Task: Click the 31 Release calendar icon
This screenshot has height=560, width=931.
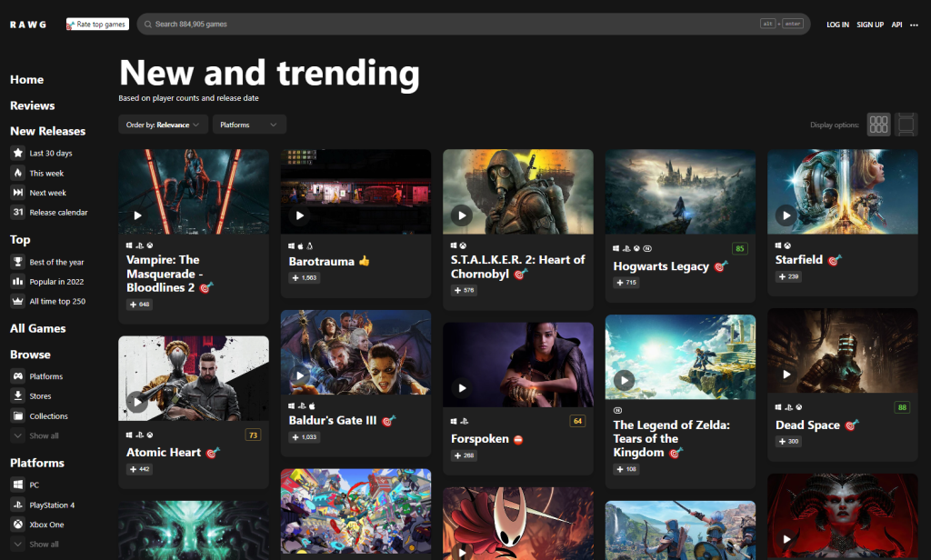Action: tap(18, 212)
